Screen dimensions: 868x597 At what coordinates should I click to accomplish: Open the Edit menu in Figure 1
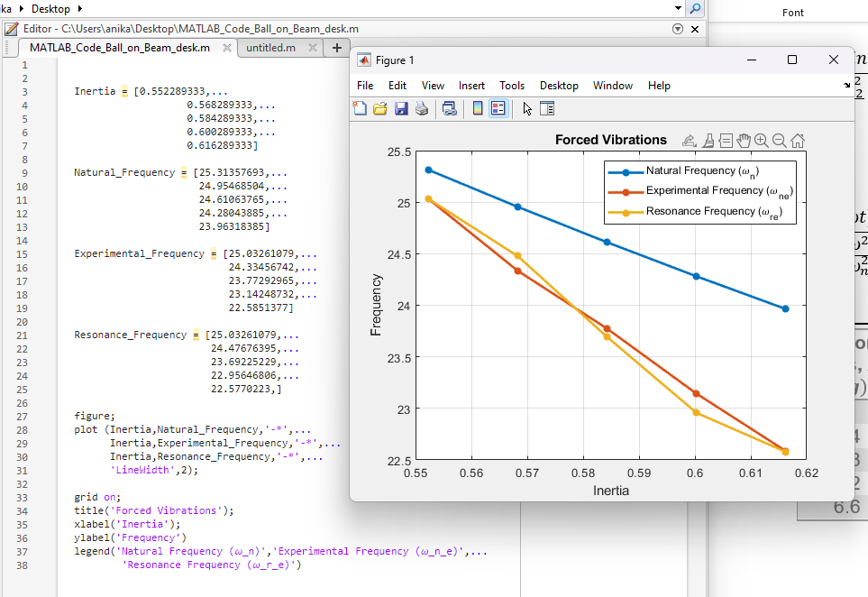(397, 86)
